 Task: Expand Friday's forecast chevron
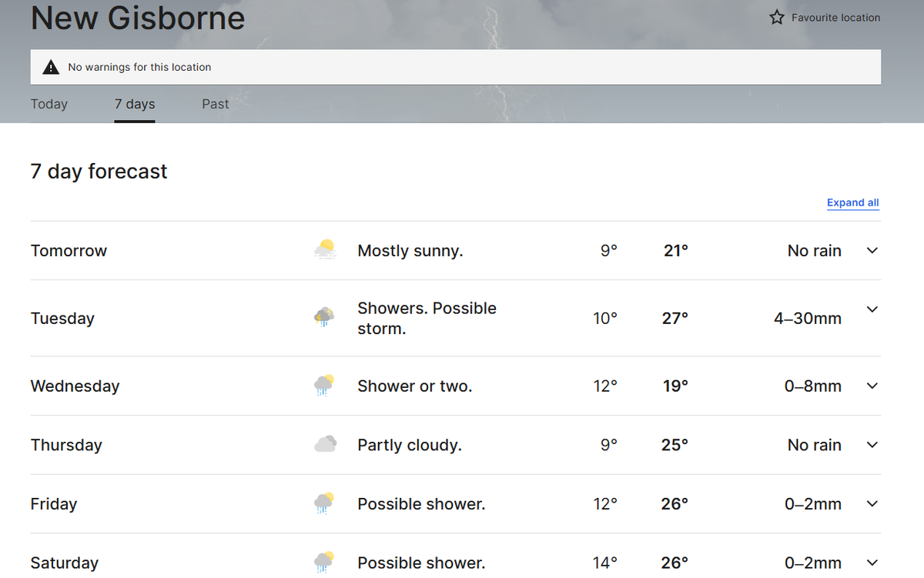coord(872,504)
